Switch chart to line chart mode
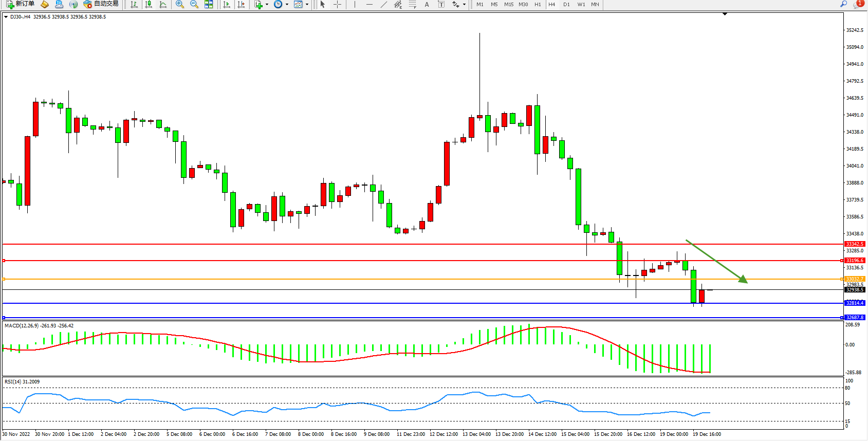Screen dimensions: 868x441 (x=163, y=4)
